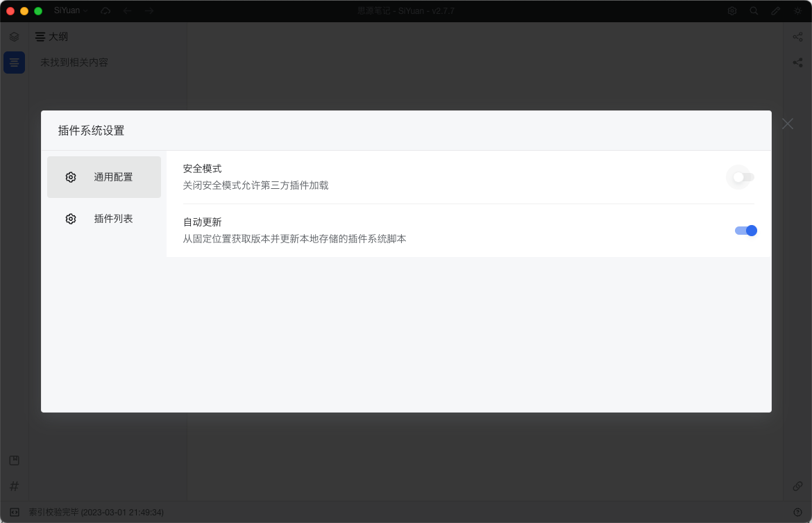Toggle the 安全模式 safe mode switch

[x=743, y=177]
